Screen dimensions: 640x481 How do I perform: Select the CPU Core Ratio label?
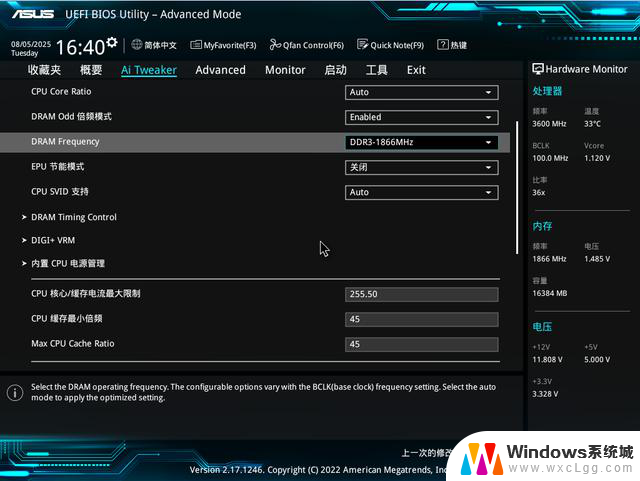[61, 91]
